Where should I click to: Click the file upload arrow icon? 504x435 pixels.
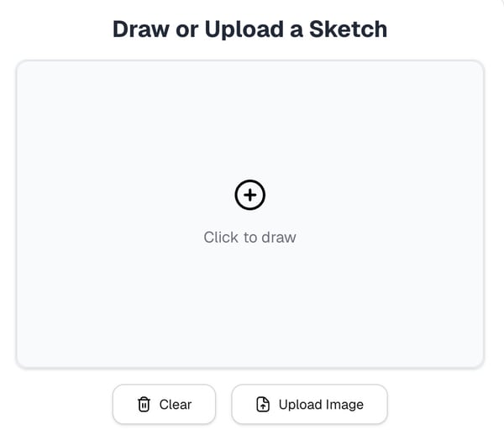click(x=263, y=405)
